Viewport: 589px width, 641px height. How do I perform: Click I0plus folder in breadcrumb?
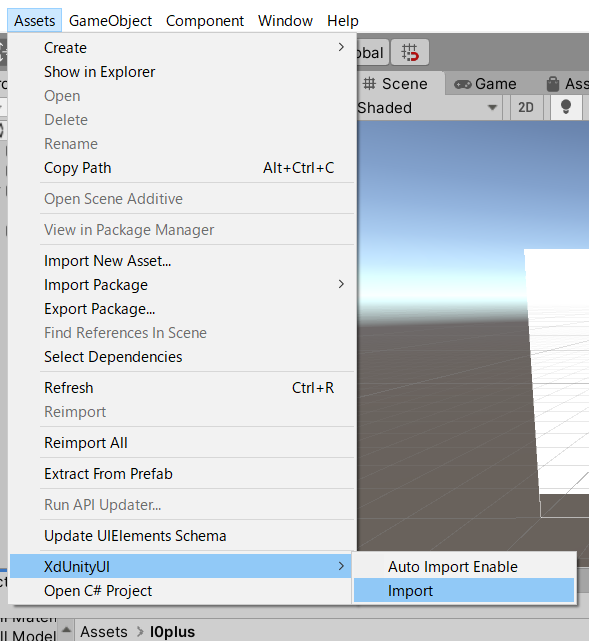(172, 632)
